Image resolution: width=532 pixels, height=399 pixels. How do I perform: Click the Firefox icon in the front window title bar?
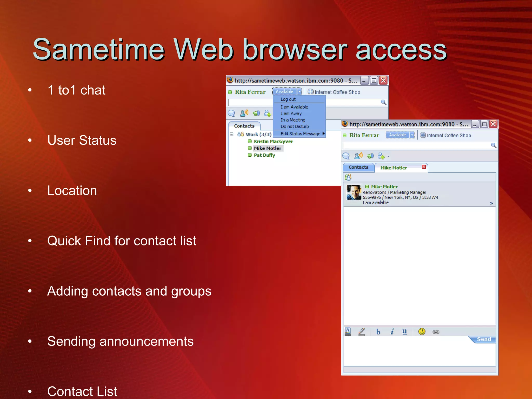[345, 124]
